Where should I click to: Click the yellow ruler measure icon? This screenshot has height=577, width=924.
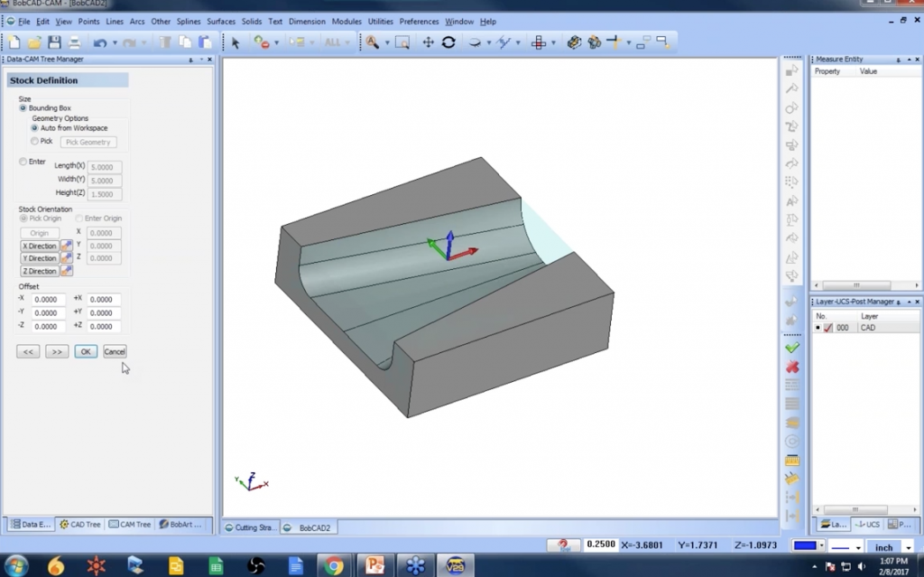(x=792, y=461)
